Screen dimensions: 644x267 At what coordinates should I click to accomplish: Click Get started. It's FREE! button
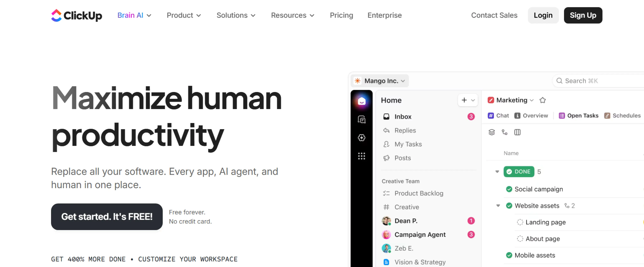click(x=107, y=217)
